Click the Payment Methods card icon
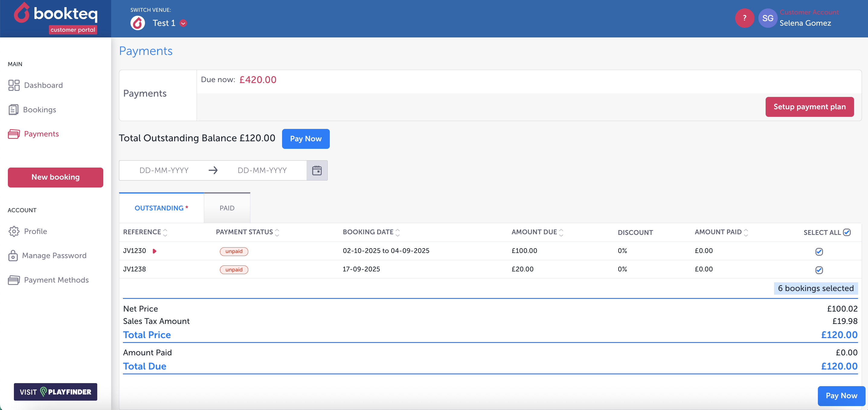Viewport: 868px width, 410px height. point(14,280)
